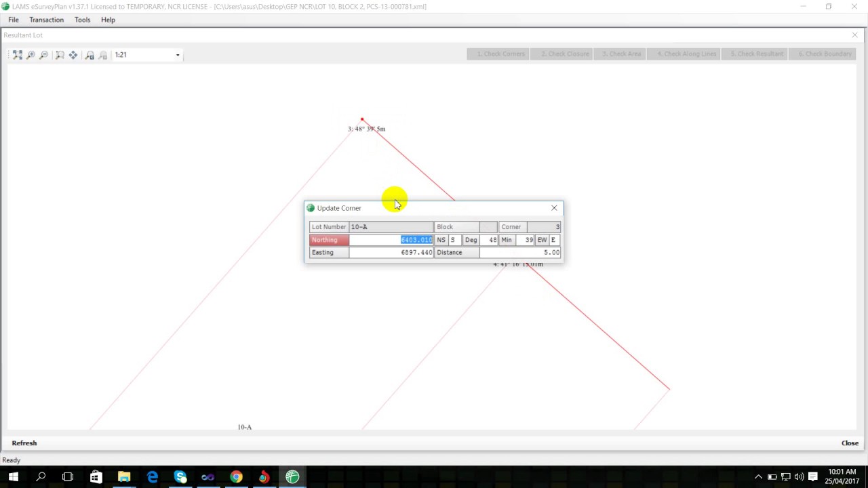Viewport: 868px width, 488px height.
Task: Click the network tray icon
Action: 785,477
